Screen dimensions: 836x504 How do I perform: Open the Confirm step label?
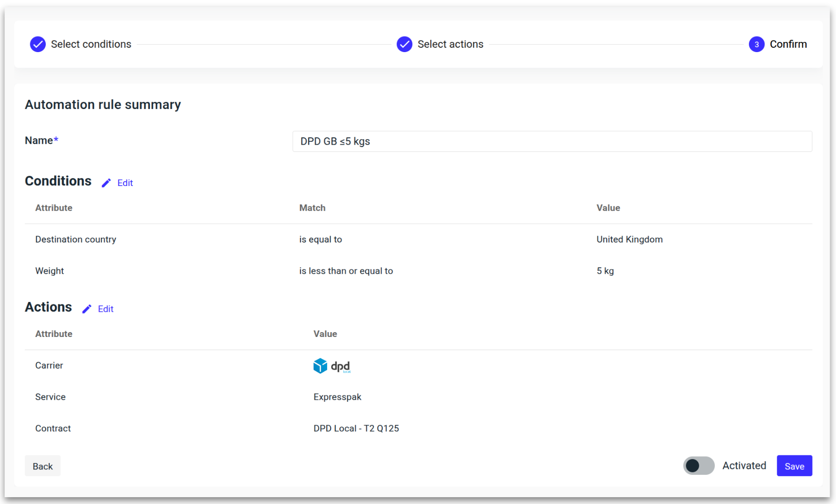coord(788,44)
